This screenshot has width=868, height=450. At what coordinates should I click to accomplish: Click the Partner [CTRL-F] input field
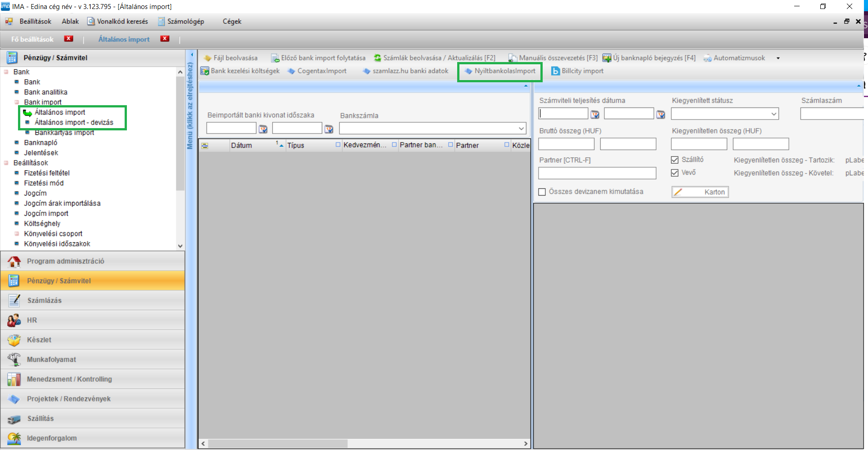tap(597, 173)
